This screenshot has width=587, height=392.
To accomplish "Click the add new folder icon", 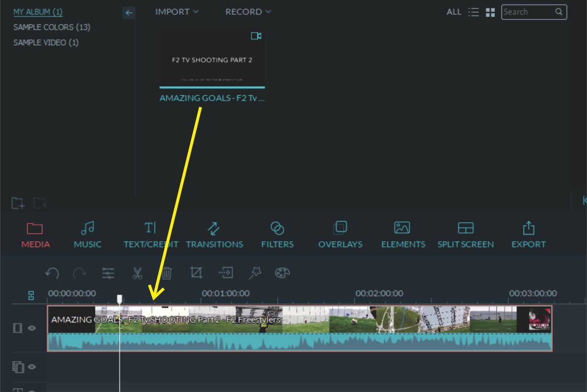I will (18, 203).
